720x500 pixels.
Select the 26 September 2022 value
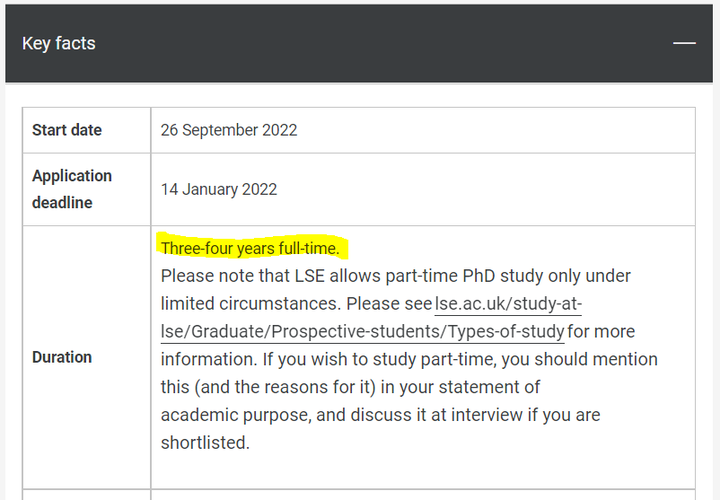click(229, 130)
